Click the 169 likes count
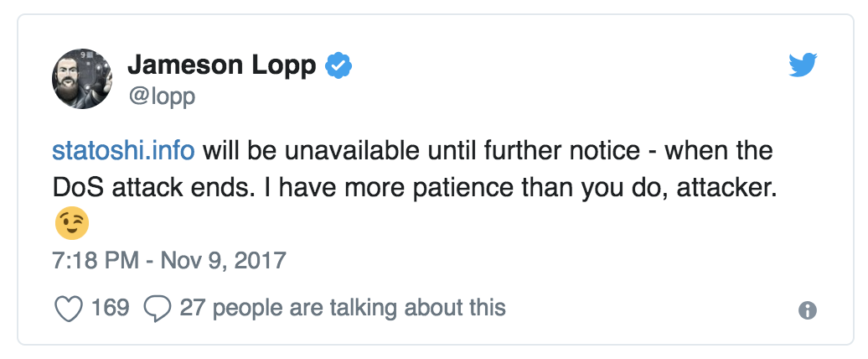The width and height of the screenshot is (868, 359). (x=111, y=308)
